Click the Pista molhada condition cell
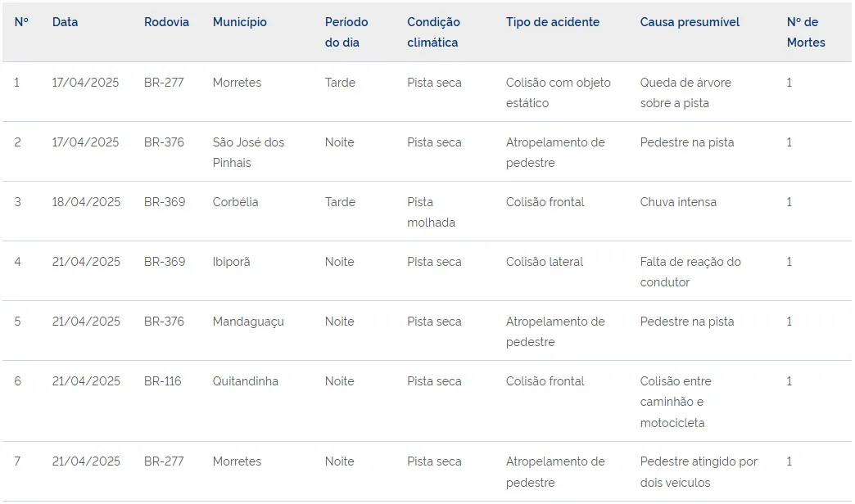The width and height of the screenshot is (855, 504). point(431,213)
